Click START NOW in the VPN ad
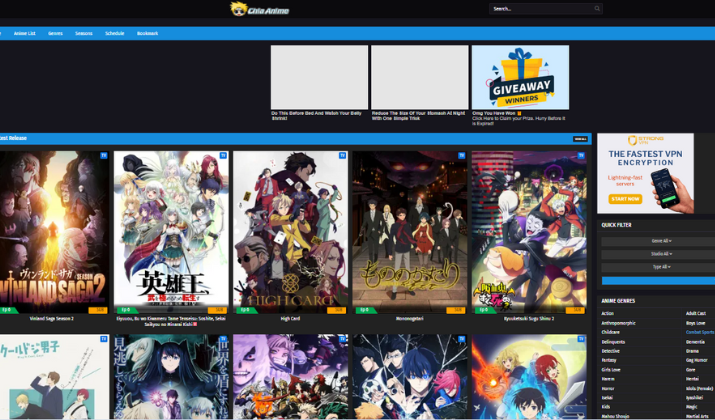 (x=625, y=199)
